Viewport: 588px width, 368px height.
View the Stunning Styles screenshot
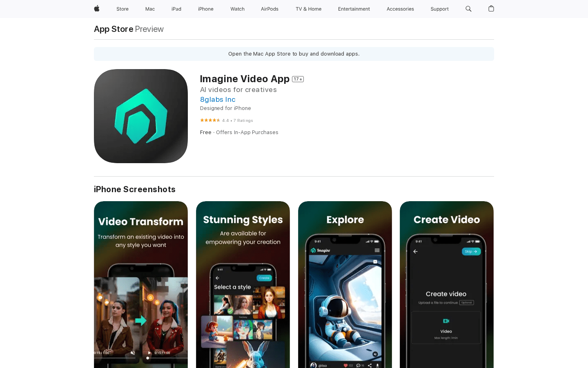[x=243, y=285]
